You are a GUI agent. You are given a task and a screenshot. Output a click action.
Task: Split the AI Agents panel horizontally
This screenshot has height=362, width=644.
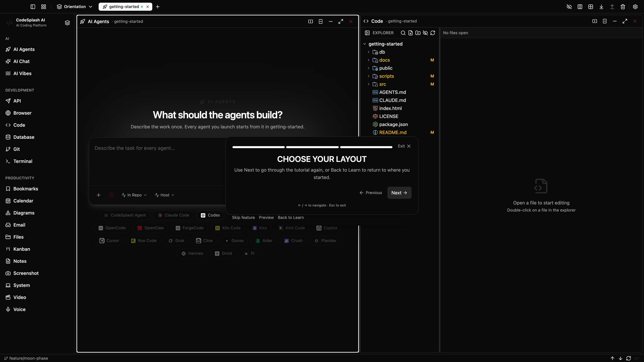coord(310,21)
